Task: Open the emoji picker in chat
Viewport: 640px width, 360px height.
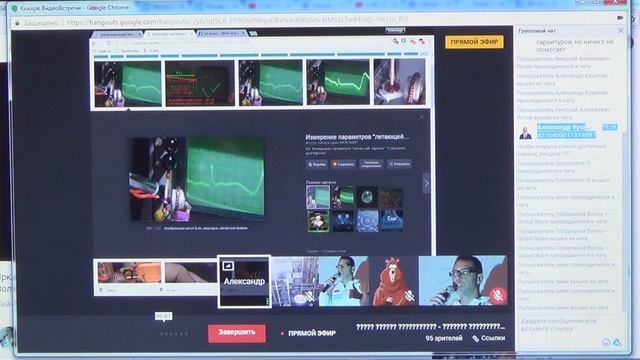Action: pos(606,342)
